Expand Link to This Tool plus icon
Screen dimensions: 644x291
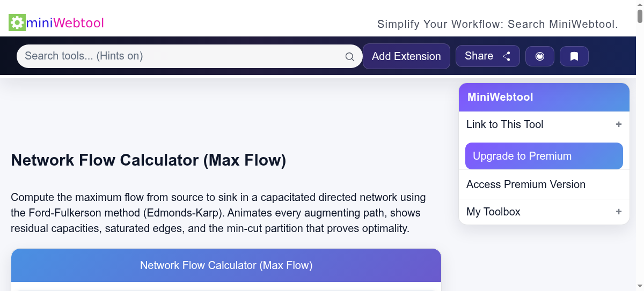(x=618, y=124)
